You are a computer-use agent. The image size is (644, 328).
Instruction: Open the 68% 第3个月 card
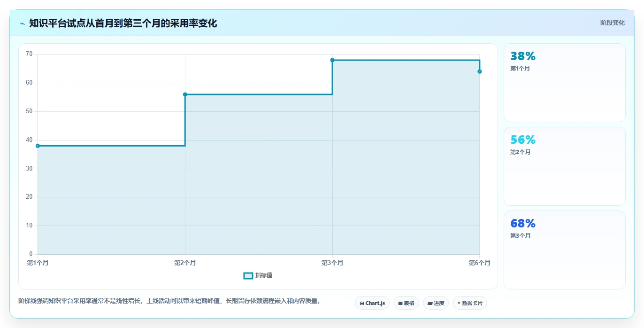coord(565,250)
